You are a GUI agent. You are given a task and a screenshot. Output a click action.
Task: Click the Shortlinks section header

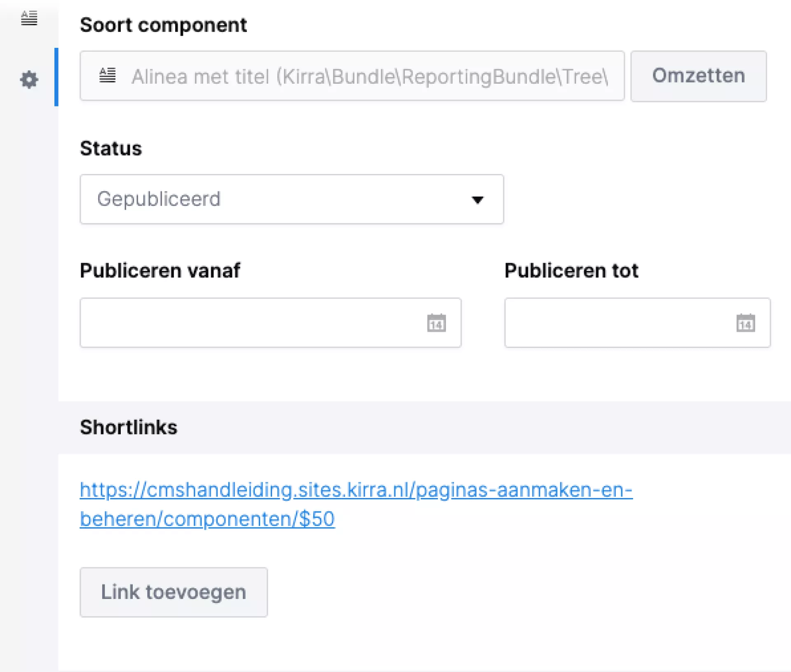(129, 427)
